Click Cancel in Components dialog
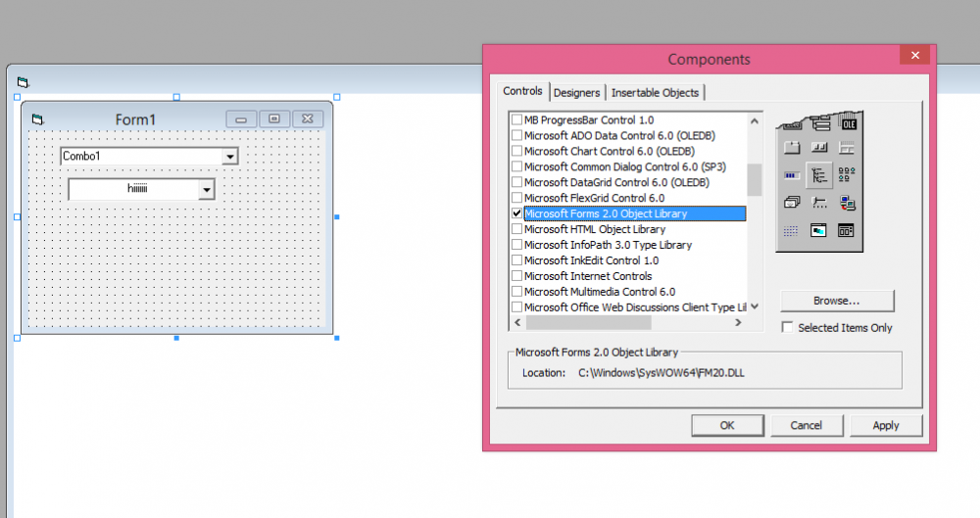Viewport: 980px width, 518px height. click(x=807, y=425)
